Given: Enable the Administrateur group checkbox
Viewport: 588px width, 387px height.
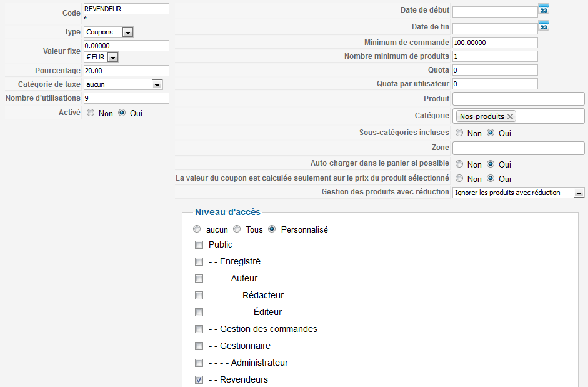Looking at the screenshot, I should tap(199, 363).
